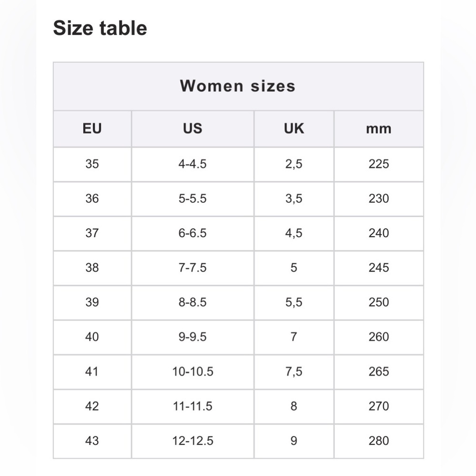Click the Size table heading
Screen dimensions: 476x476
[100, 28]
